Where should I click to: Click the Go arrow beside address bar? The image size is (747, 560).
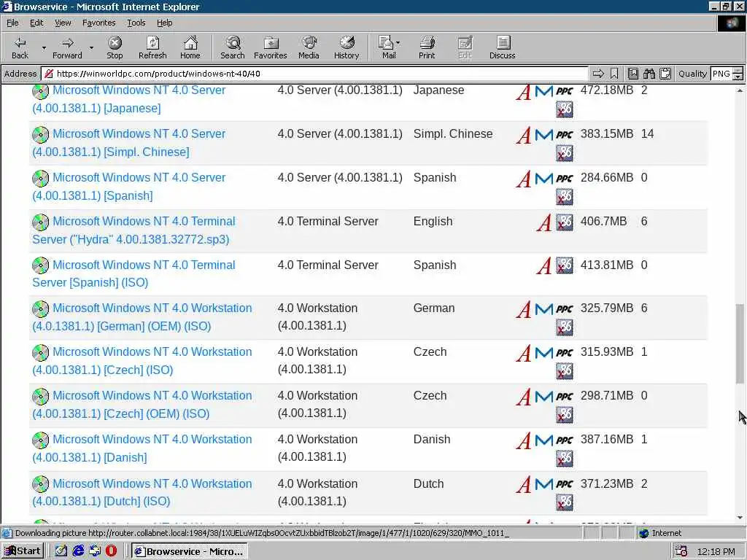point(598,74)
